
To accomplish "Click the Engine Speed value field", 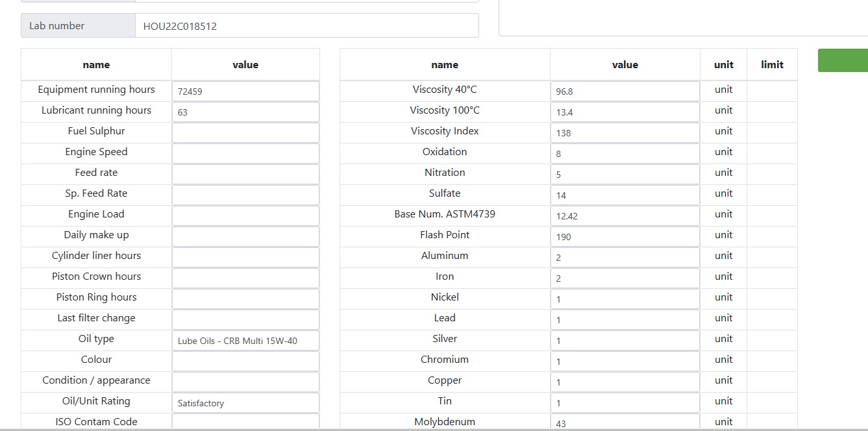I will pyautogui.click(x=245, y=154).
